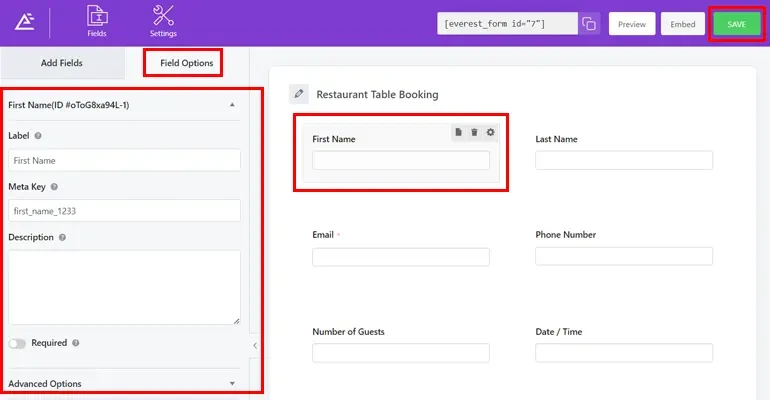Duplicate the First Name field
Viewport: 770px width, 400px height.
[x=459, y=132]
